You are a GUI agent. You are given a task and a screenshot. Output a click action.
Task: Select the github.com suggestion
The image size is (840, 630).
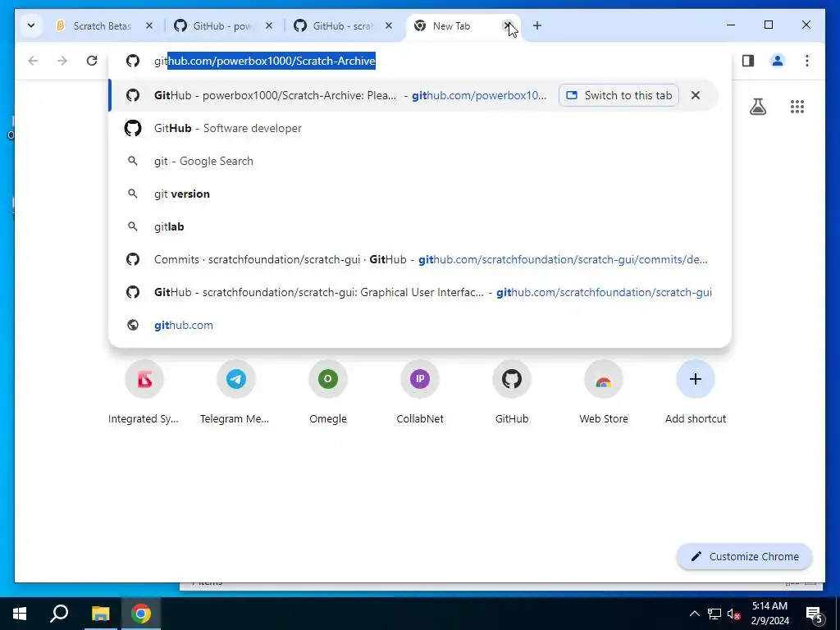(x=420, y=325)
